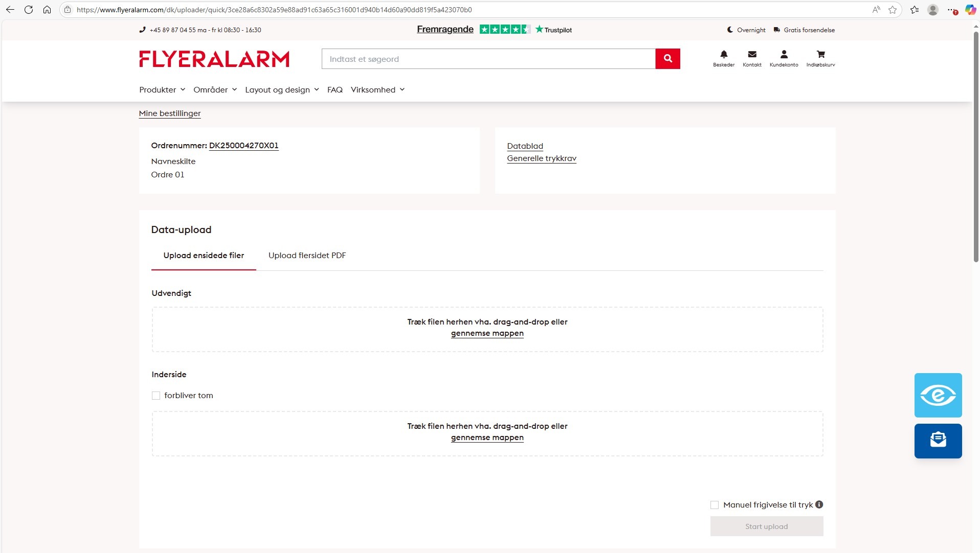Tick the 'Manuel frigivelse til tryk' checkbox
980x553 pixels.
coord(715,505)
